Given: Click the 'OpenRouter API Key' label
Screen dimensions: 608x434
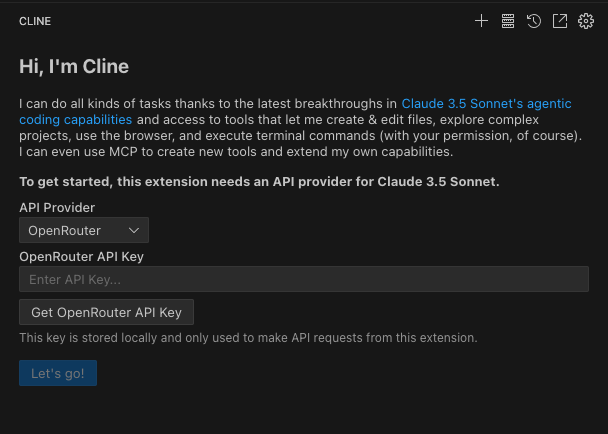Looking at the screenshot, I should tap(82, 256).
